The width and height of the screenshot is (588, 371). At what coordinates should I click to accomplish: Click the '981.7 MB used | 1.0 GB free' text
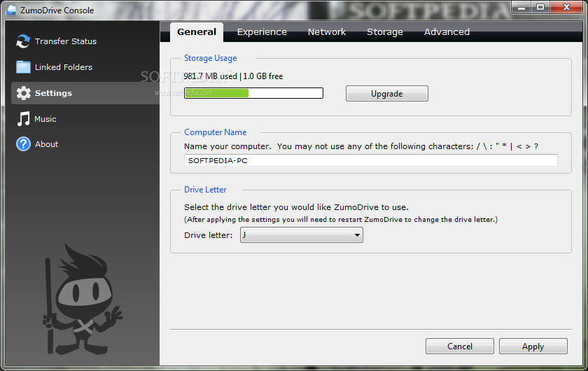click(x=233, y=76)
